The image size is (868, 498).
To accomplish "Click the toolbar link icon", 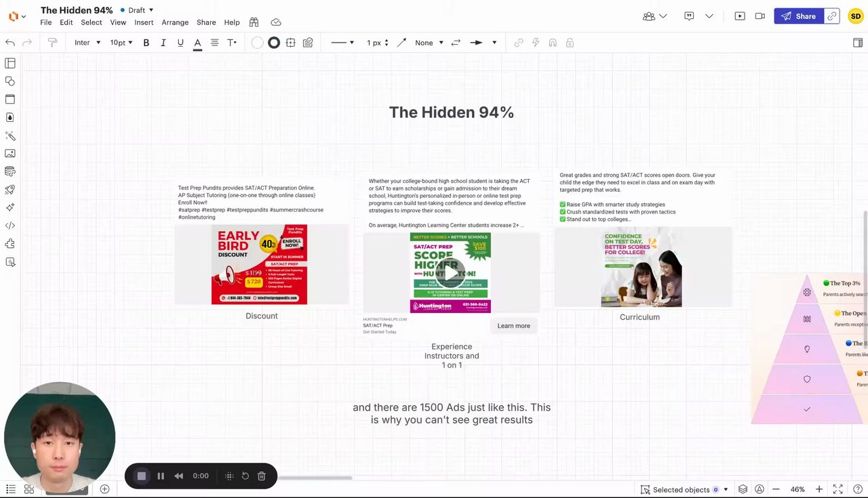I will point(519,43).
